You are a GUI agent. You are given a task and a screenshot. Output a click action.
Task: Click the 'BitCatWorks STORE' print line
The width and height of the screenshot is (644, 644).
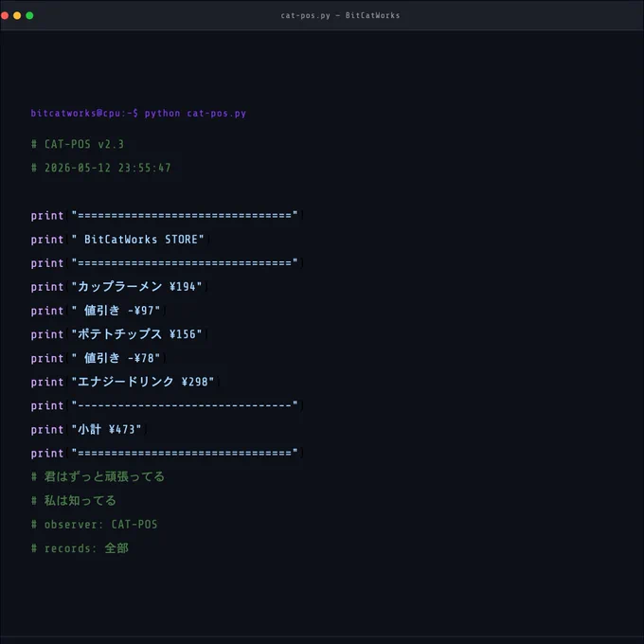click(x=120, y=240)
